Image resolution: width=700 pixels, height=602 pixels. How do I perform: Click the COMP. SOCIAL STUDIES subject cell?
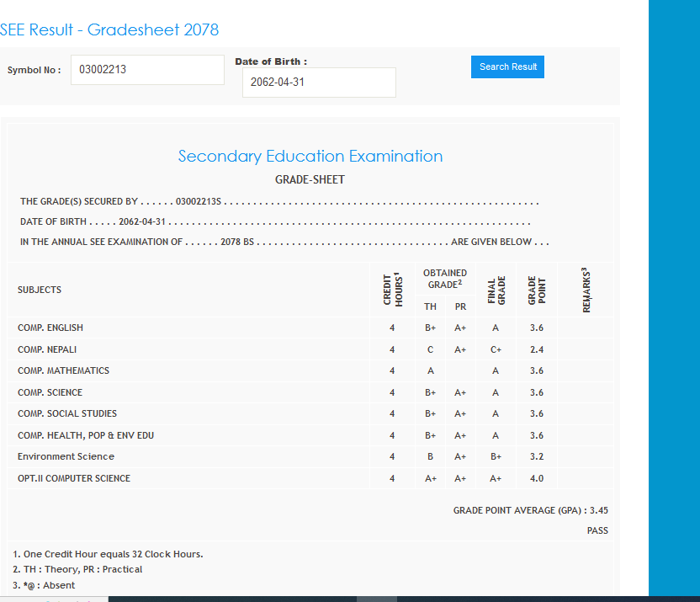[67, 413]
